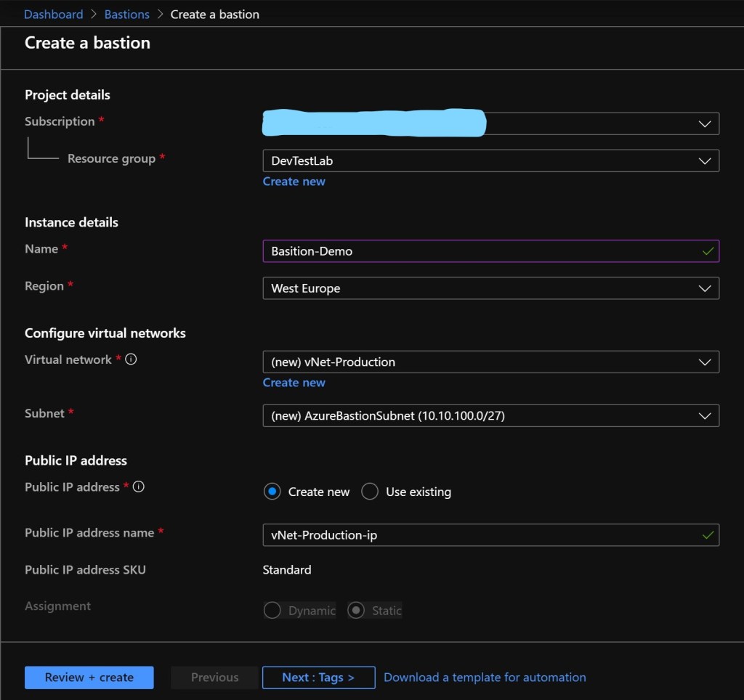Screen dimensions: 744x700
Task: Click the Public IP address name field
Action: pyautogui.click(x=480, y=535)
